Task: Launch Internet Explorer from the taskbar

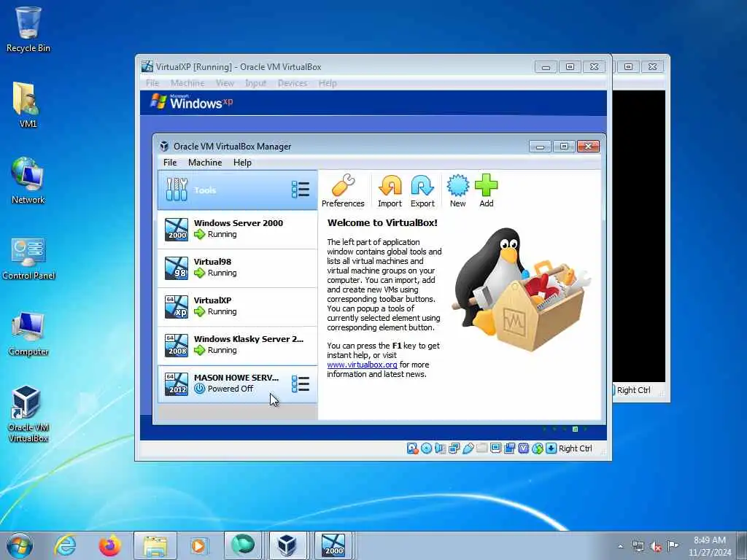Action: click(x=65, y=545)
